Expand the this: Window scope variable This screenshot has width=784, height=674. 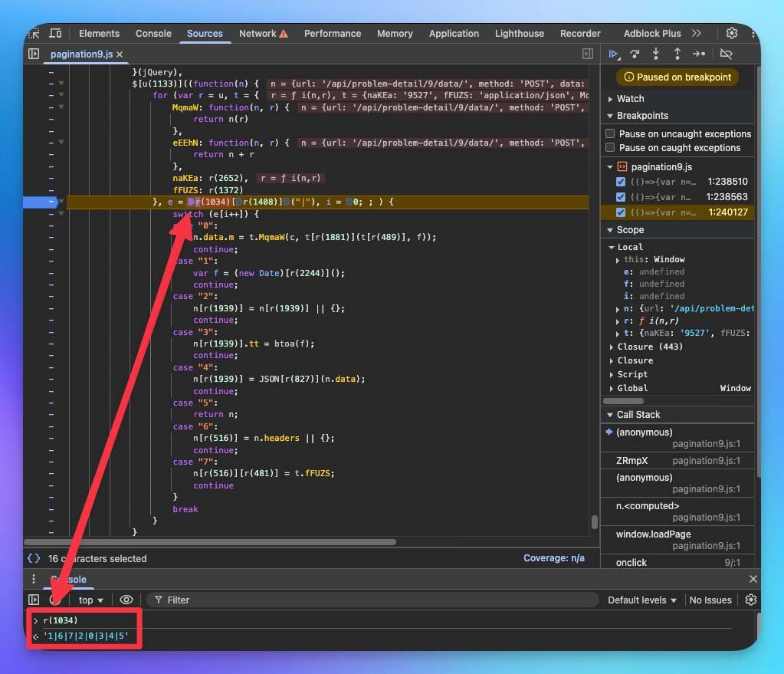click(x=618, y=260)
